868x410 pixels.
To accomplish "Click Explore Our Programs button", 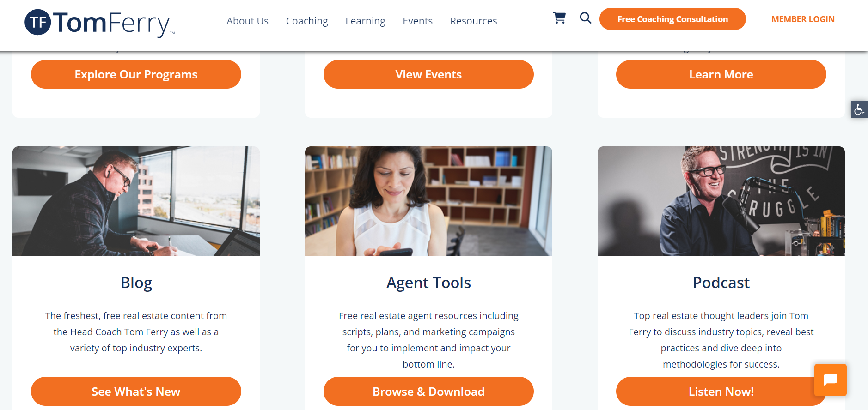I will 136,74.
